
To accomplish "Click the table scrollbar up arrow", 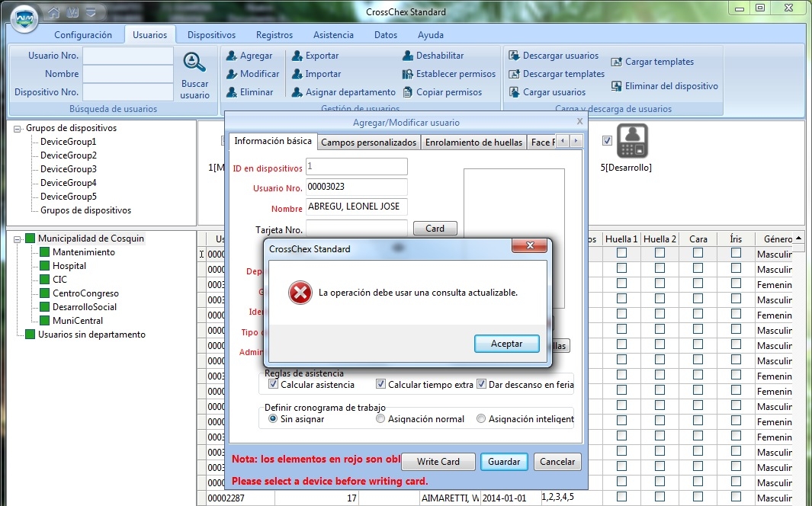I will click(799, 239).
